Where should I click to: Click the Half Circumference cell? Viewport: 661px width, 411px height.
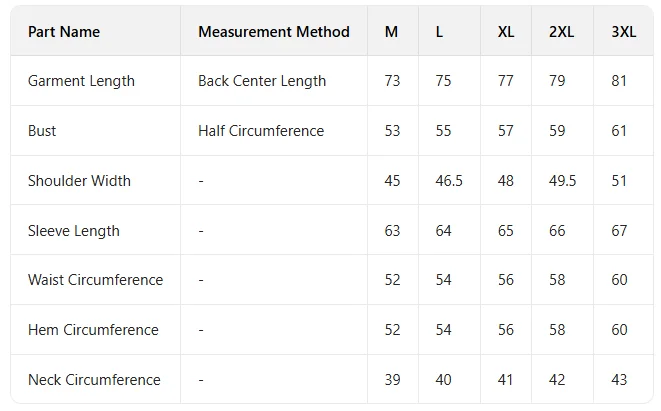(261, 131)
